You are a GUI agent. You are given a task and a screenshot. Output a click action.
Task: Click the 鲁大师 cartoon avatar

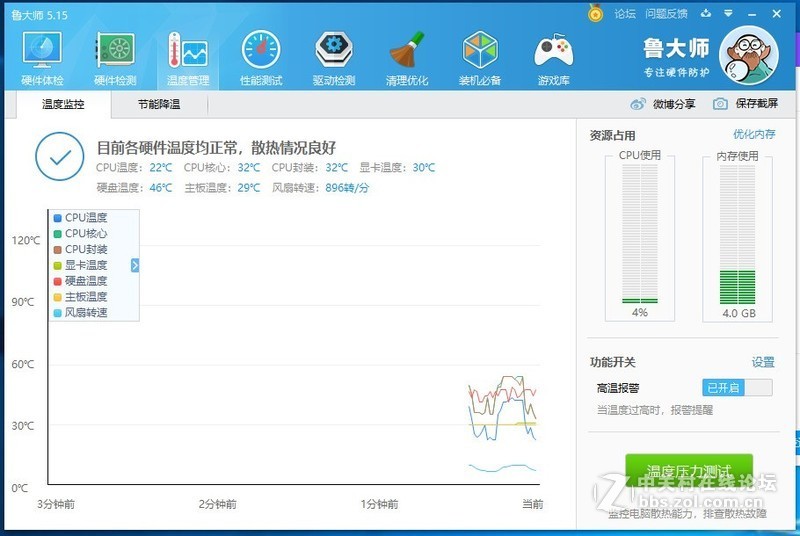[748, 55]
